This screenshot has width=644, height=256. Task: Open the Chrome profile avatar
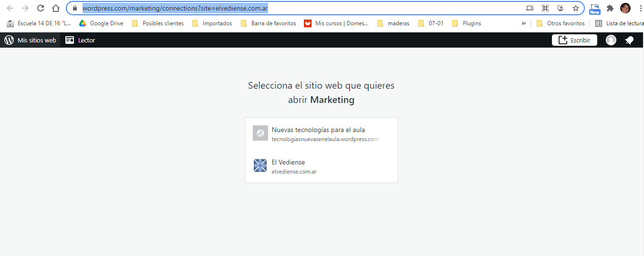point(625,8)
